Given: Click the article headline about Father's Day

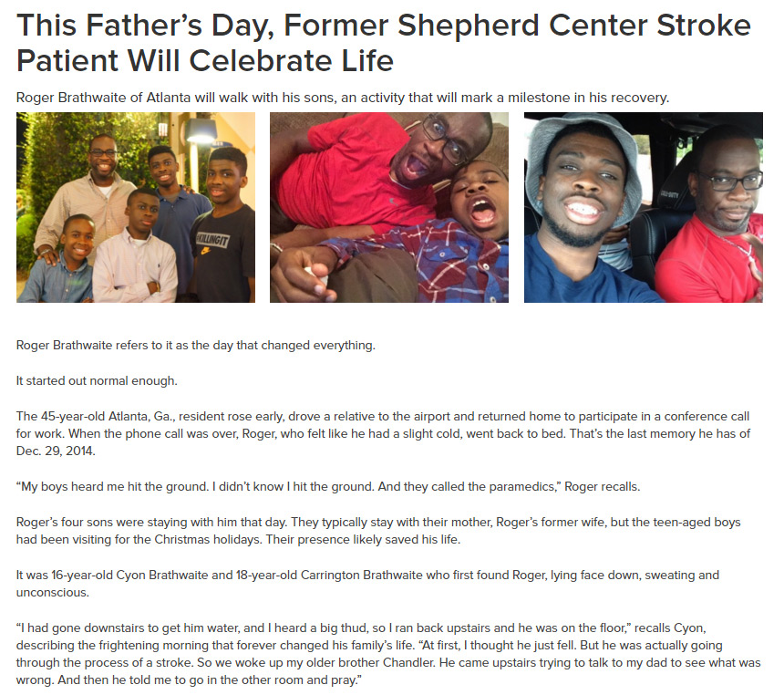Looking at the screenshot, I should [384, 43].
